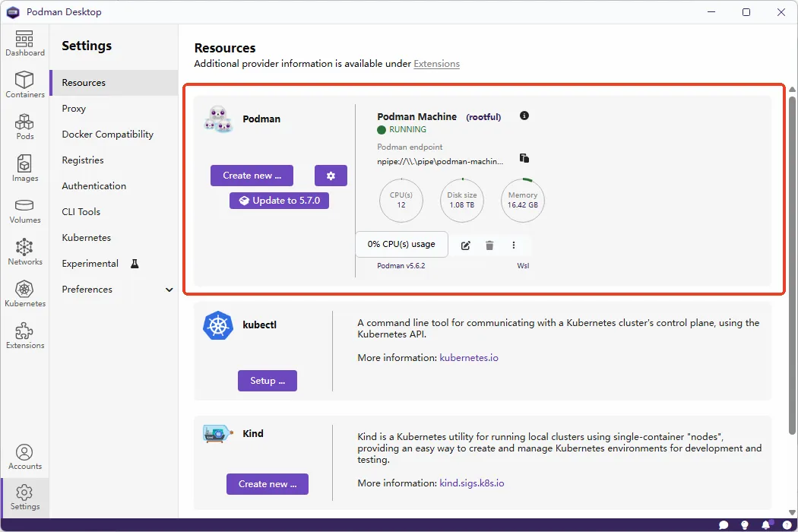This screenshot has width=798, height=532.
Task: Open feedback chat bubble in status bar
Action: [x=724, y=525]
